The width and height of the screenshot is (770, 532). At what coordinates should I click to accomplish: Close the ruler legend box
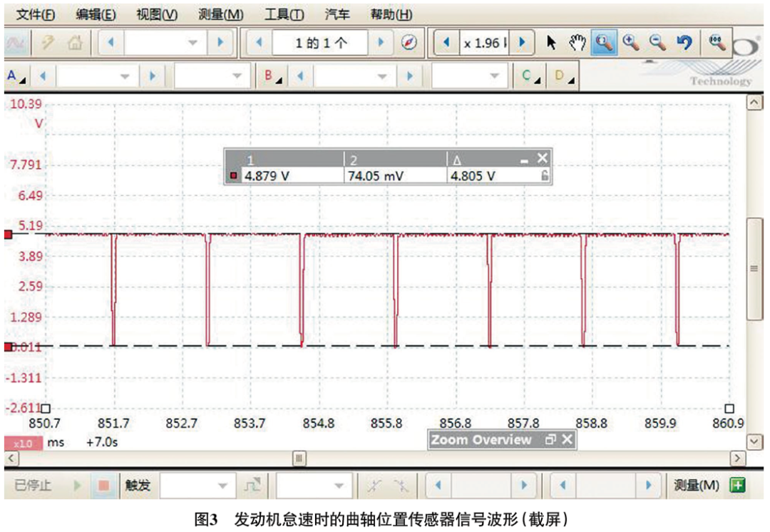[x=542, y=158]
